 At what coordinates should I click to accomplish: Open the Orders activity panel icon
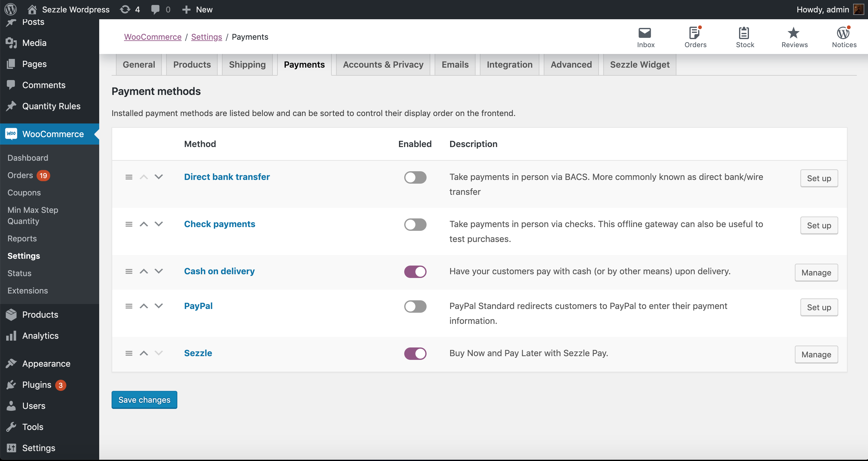[695, 37]
